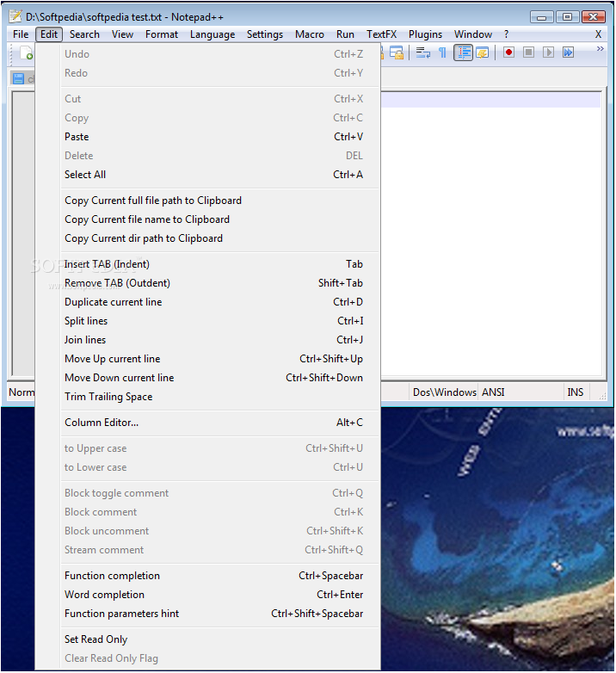Choose Select All in Edit menu

point(208,175)
